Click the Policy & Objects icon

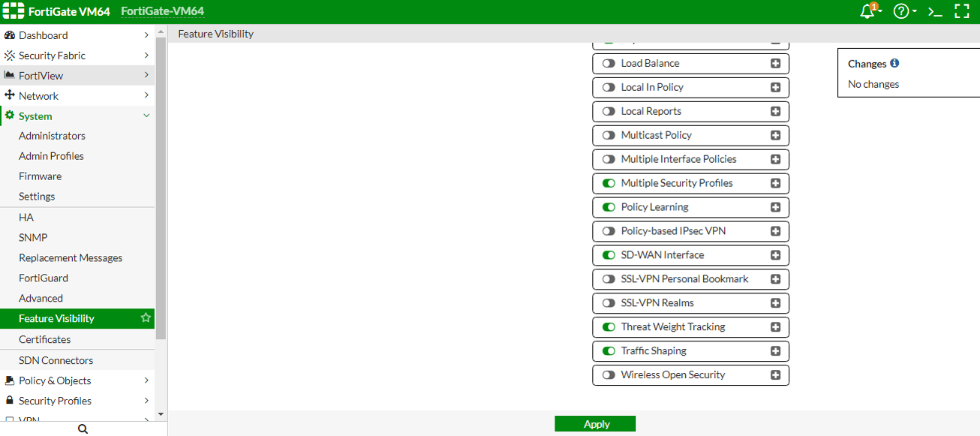coord(10,380)
